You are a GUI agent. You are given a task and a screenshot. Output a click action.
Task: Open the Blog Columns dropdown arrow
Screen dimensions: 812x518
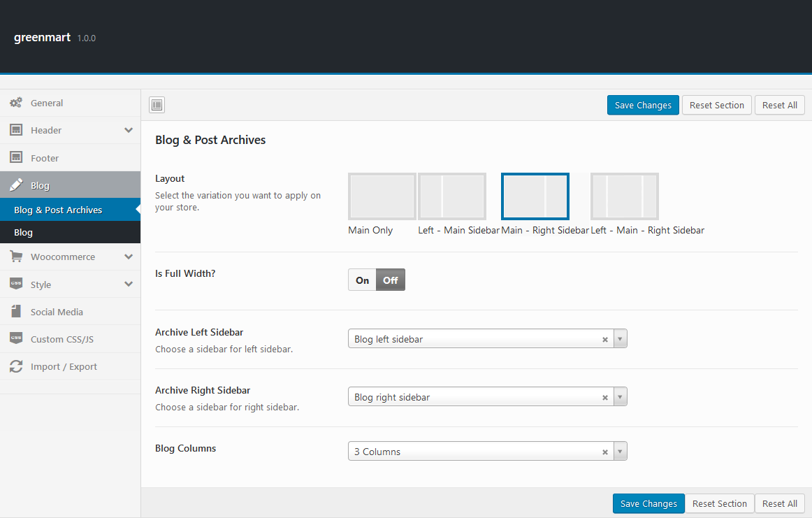(x=621, y=452)
